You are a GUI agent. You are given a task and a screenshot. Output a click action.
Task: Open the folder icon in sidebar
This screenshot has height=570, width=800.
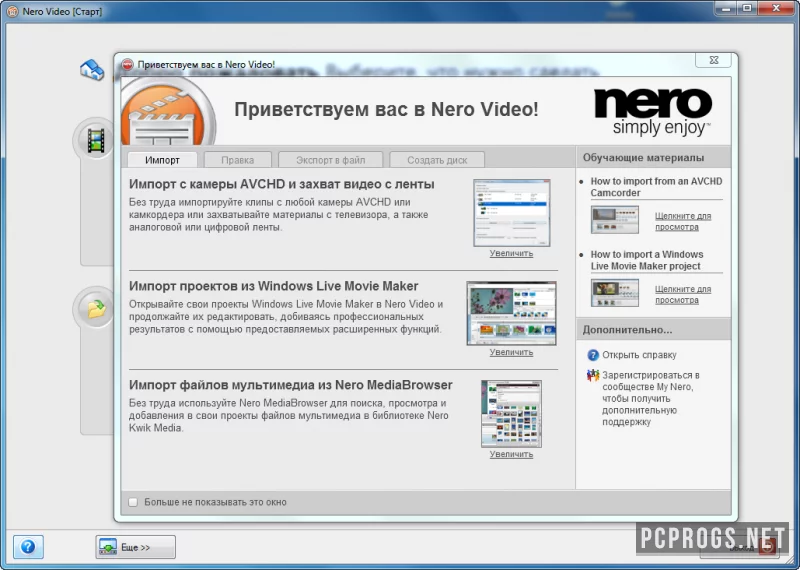coord(96,308)
